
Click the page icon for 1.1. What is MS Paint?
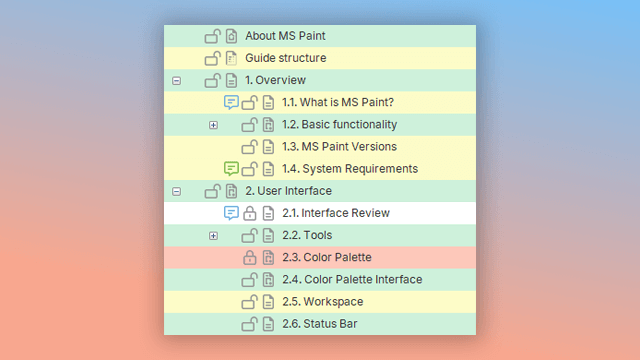point(268,103)
